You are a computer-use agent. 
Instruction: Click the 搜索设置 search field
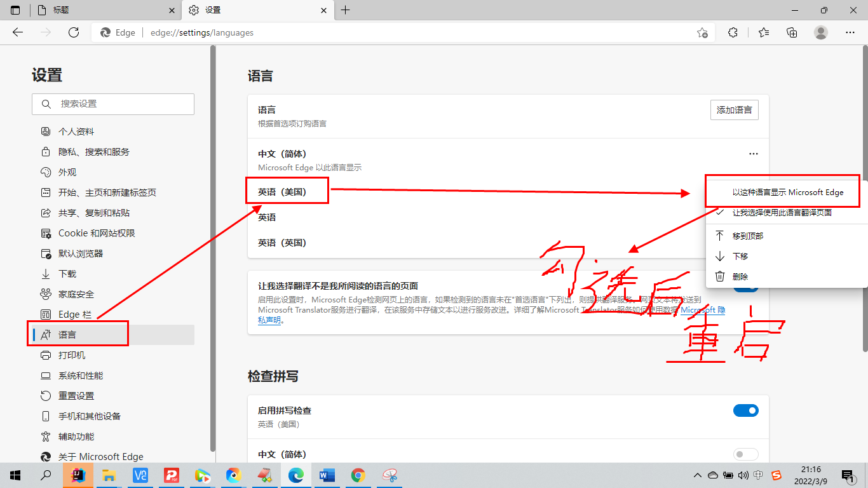[x=113, y=104]
